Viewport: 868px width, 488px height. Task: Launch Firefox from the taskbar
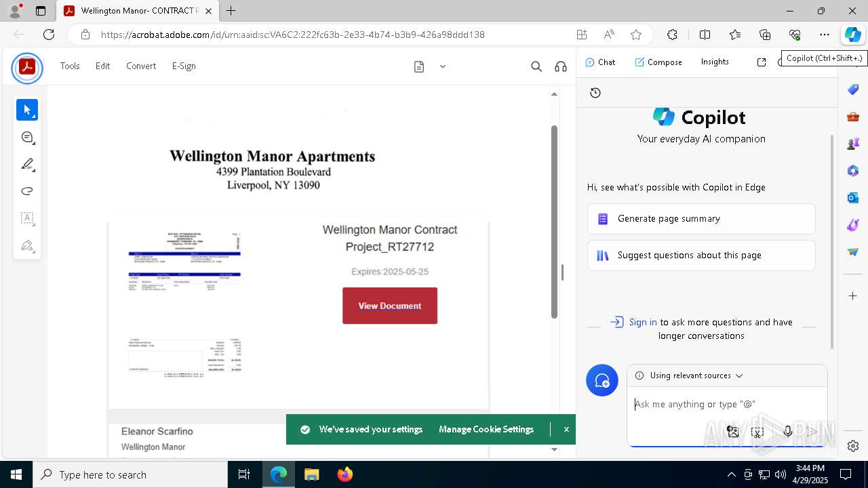(344, 474)
